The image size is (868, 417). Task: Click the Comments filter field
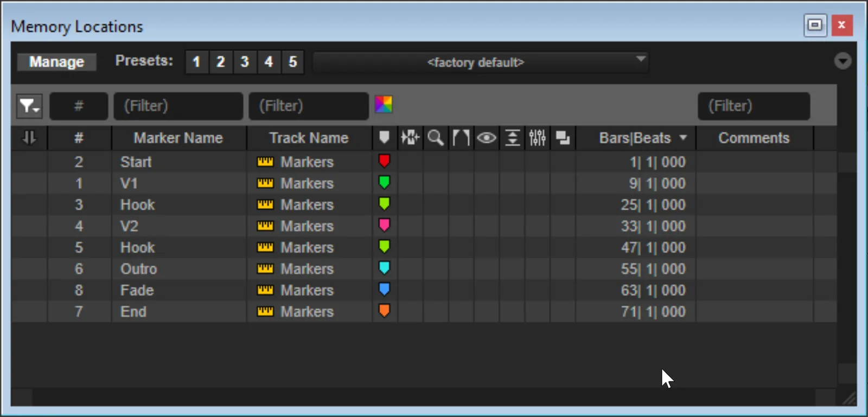(754, 106)
